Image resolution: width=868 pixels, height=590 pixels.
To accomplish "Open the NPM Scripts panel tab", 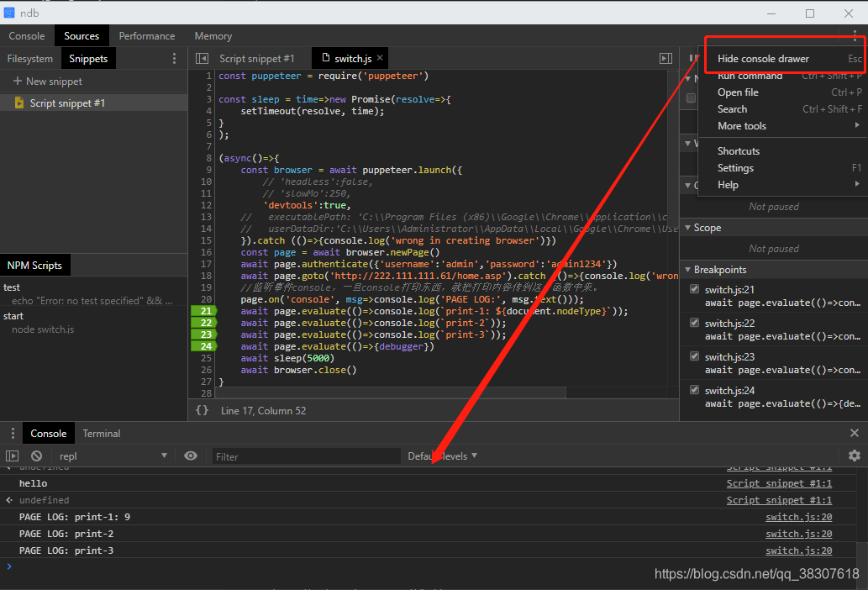I will [34, 265].
